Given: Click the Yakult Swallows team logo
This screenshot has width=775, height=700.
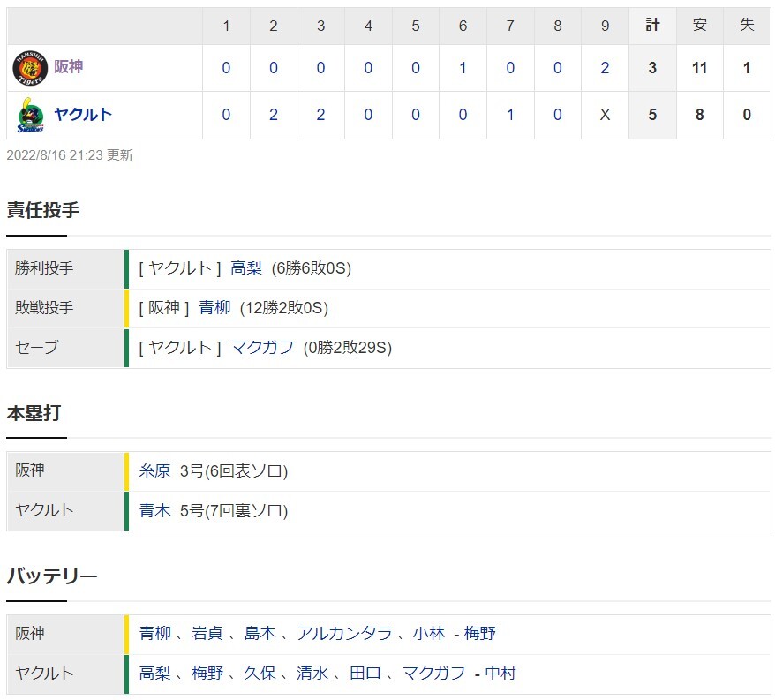Looking at the screenshot, I should tap(31, 115).
